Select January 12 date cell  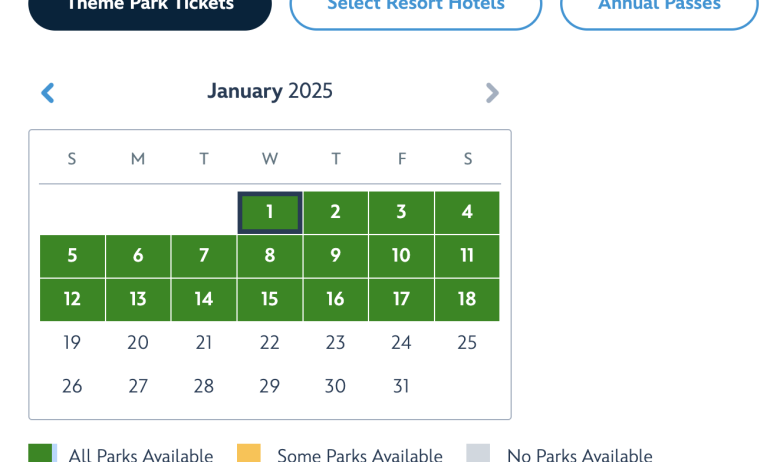tap(72, 299)
